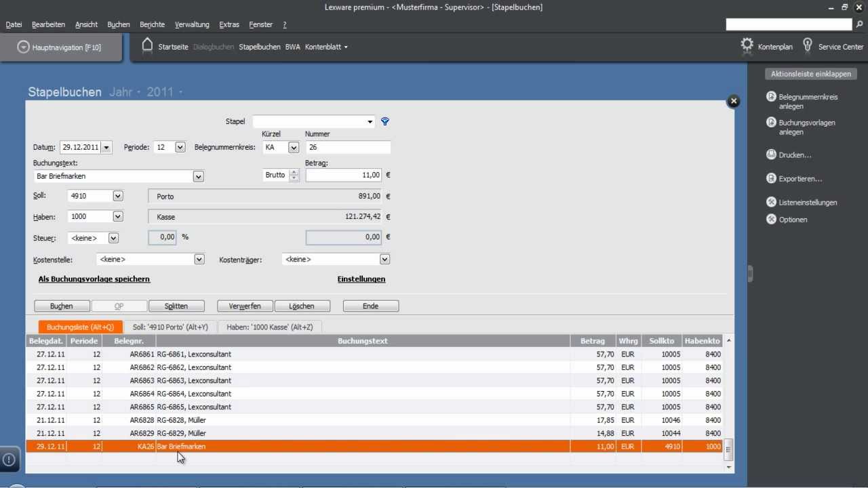
Task: Open the Buchen menu
Action: tap(119, 24)
